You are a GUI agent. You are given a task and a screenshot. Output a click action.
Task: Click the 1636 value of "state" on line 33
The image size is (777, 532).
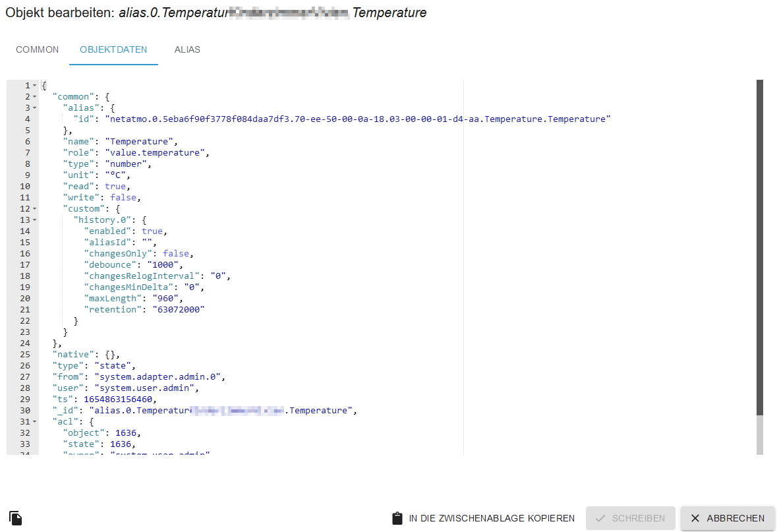(121, 444)
